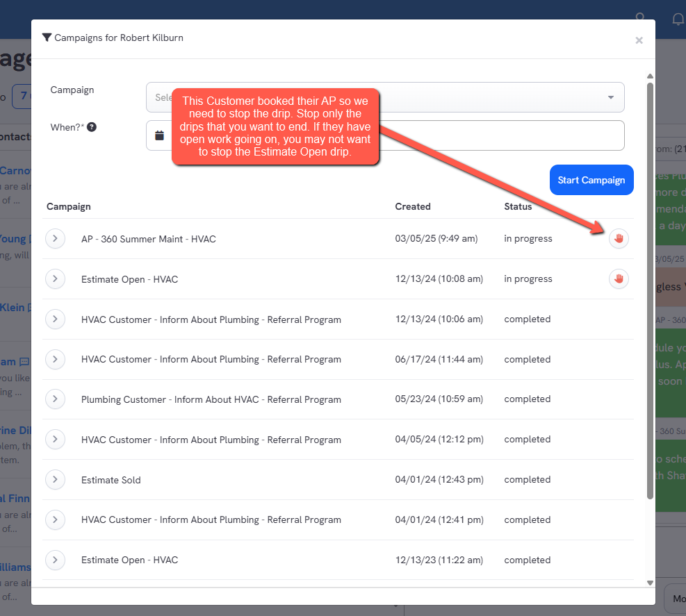Close the Campaigns dialog with X

pos(639,40)
